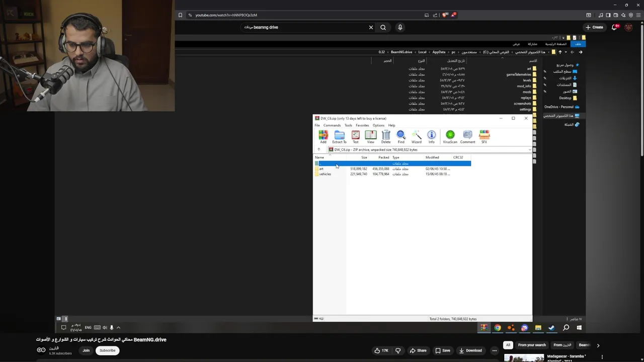Click the Join channel button
The width and height of the screenshot is (644, 362).
(86, 350)
